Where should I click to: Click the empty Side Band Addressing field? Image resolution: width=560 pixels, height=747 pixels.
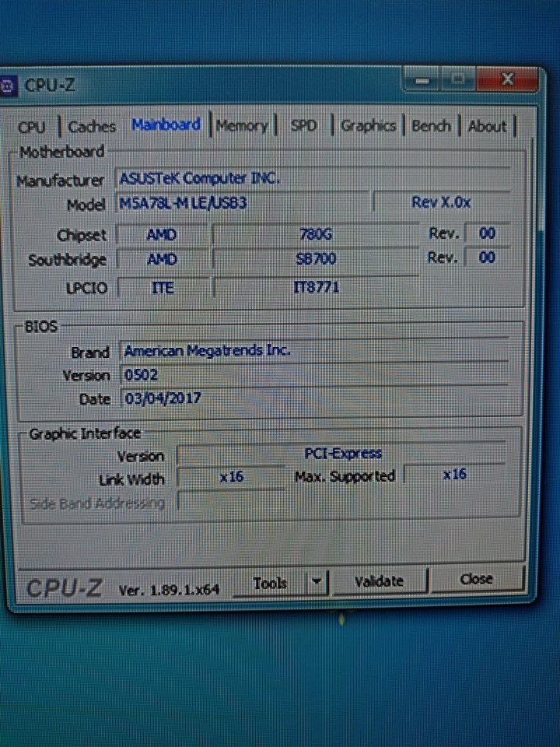click(x=232, y=500)
